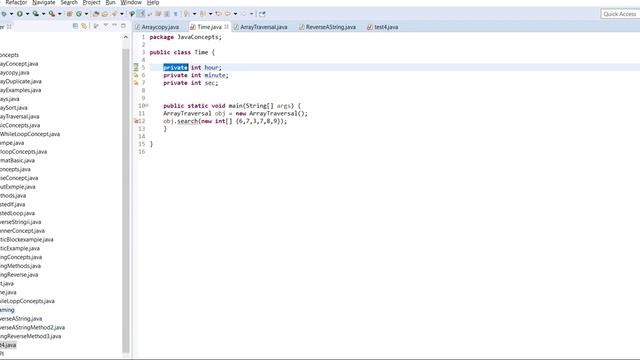The width and height of the screenshot is (640, 360).
Task: Open the Navigate menu
Action: [44, 2]
